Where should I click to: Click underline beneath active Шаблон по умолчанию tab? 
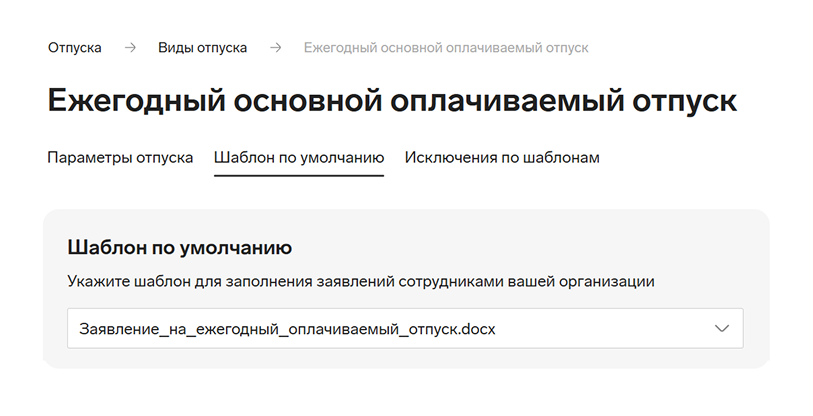pos(299,176)
